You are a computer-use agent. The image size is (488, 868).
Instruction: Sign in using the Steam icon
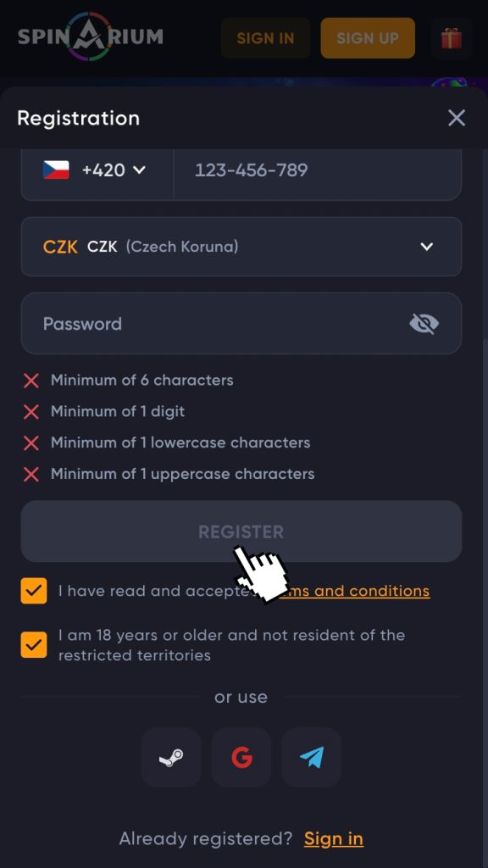(171, 757)
